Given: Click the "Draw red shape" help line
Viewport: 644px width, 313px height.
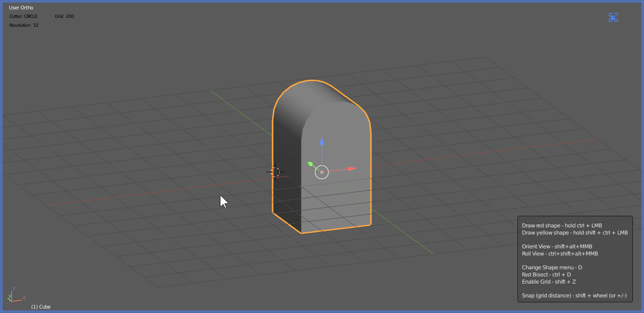Looking at the screenshot, I should coord(562,226).
